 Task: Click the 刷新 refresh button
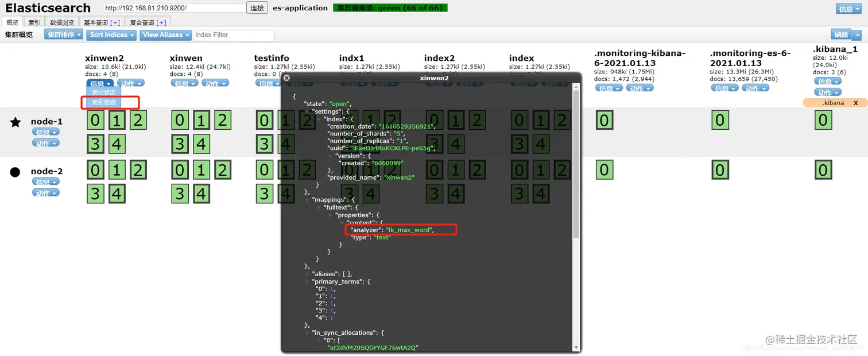click(x=841, y=35)
